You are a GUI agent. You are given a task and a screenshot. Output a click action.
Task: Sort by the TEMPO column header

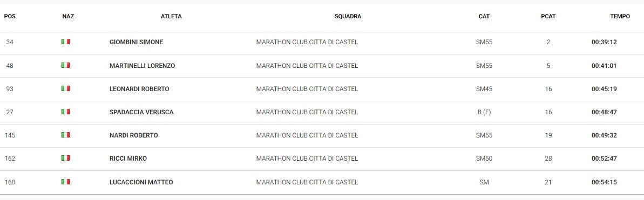(620, 16)
